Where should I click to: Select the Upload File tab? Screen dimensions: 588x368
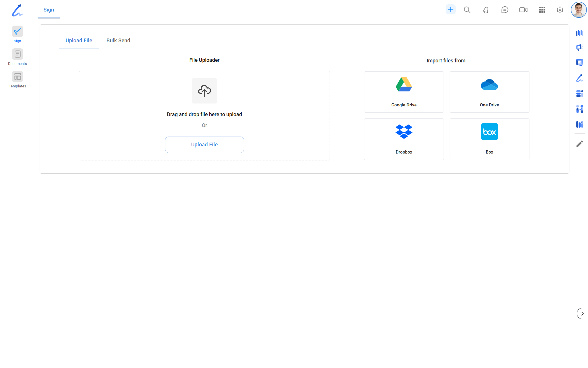pos(79,41)
